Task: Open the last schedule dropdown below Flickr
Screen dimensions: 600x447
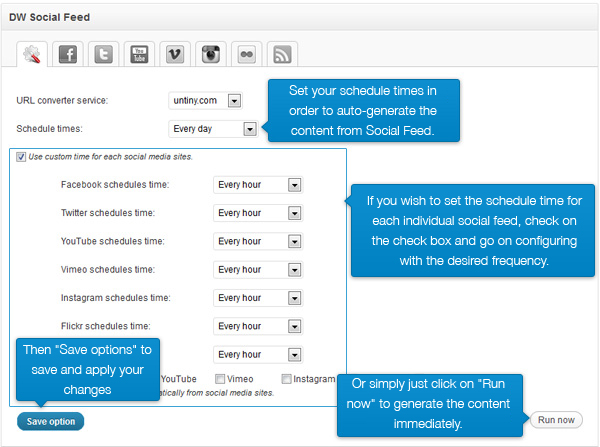Action: pyautogui.click(x=258, y=355)
